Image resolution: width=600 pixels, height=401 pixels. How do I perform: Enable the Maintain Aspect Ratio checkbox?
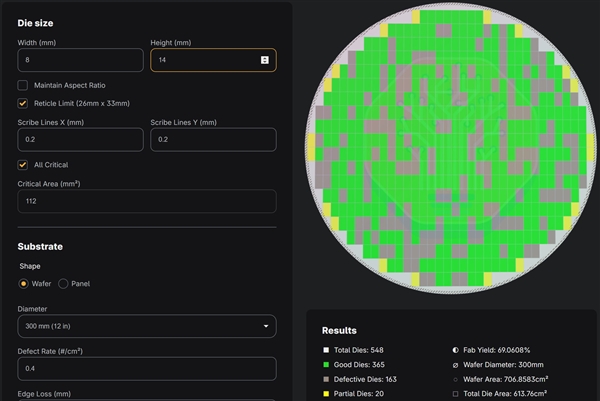point(23,85)
